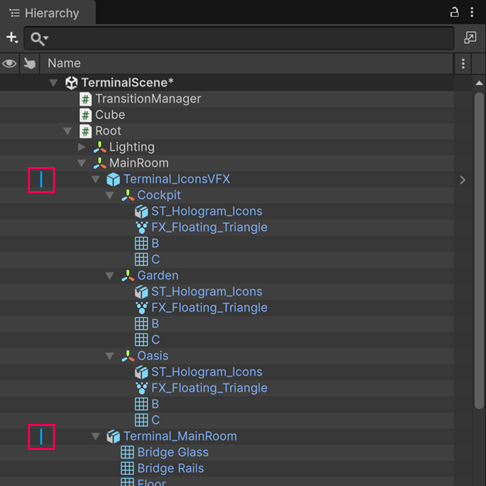Click transform axes icon beside MainRoom

[x=100, y=163]
